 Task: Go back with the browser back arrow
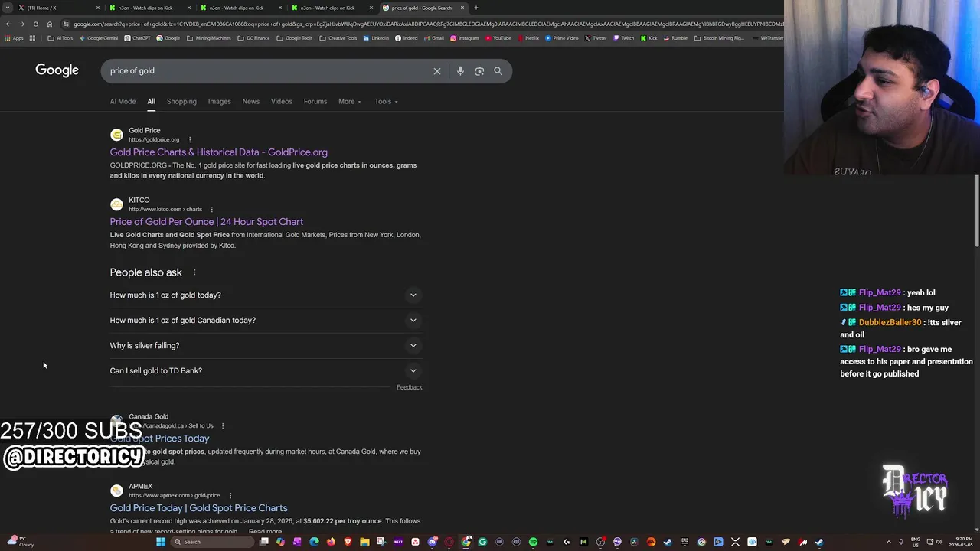click(x=8, y=24)
